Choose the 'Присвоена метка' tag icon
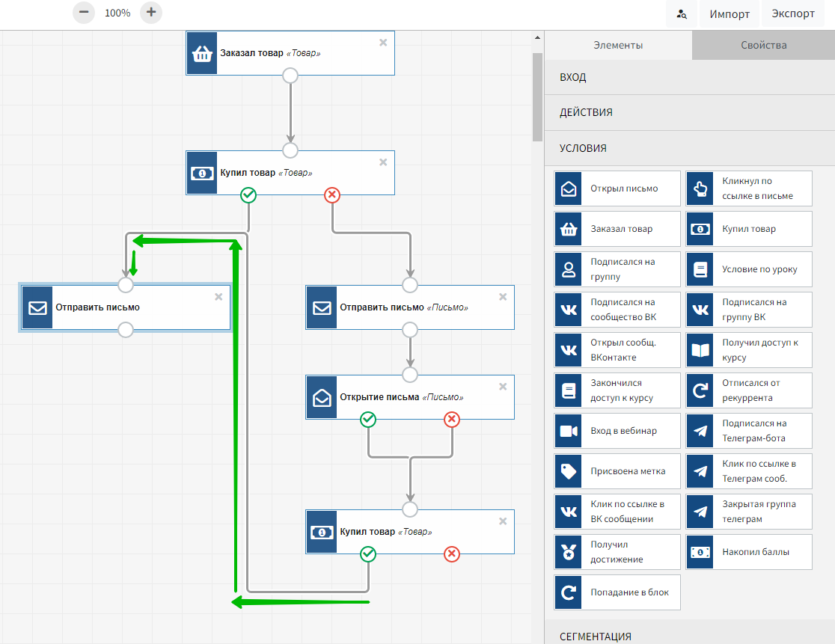835x644 pixels. coord(569,471)
